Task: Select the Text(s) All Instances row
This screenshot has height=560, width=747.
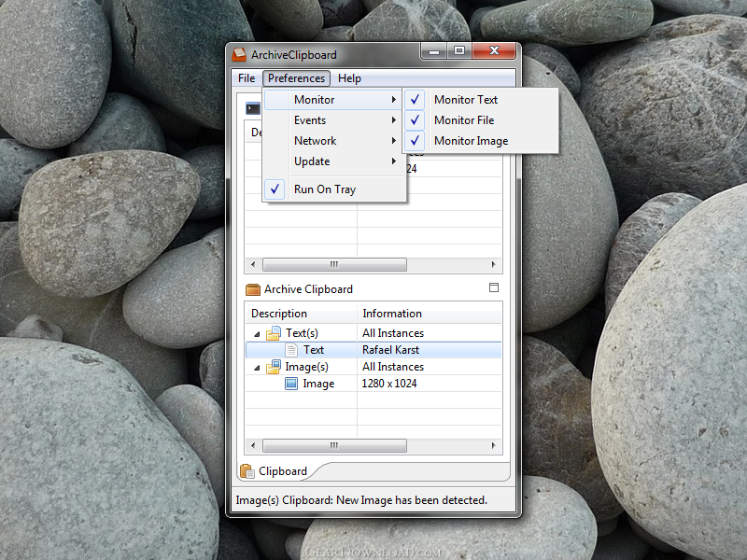Action: pos(373,333)
